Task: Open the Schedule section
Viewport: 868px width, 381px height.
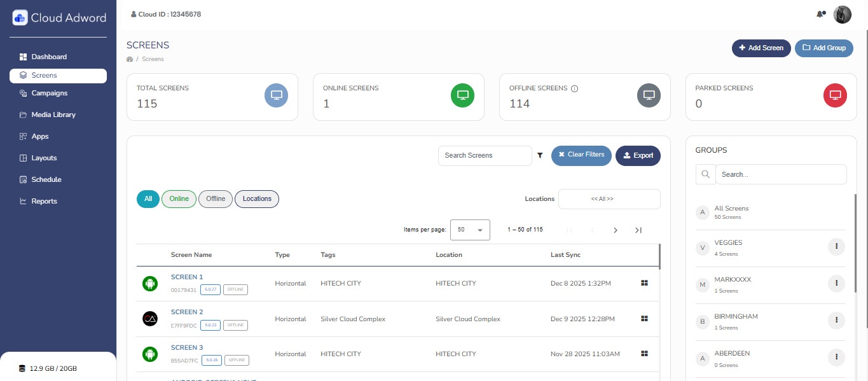Action: (x=46, y=179)
